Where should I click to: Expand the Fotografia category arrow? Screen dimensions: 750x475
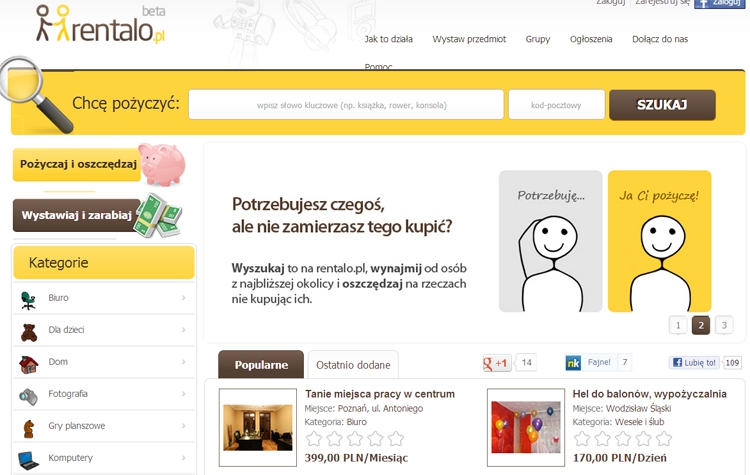coord(183,394)
